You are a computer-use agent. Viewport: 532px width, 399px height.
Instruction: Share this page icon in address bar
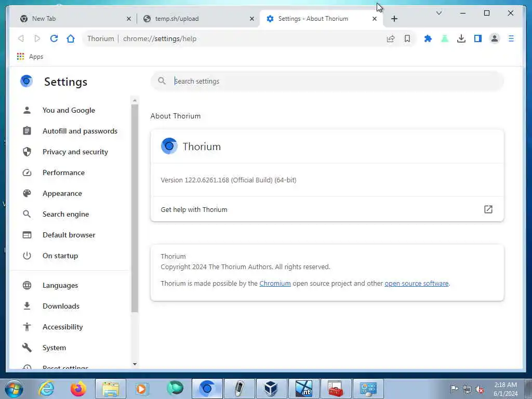tap(391, 38)
